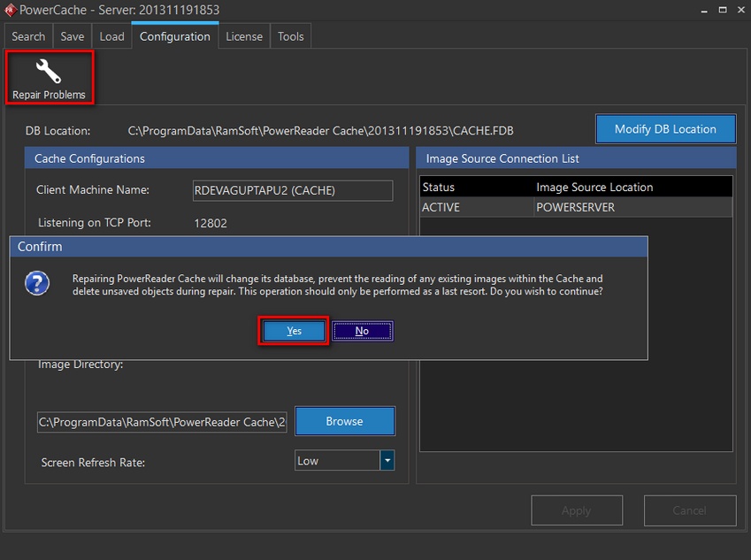Select the License tab
The image size is (751, 560).
click(244, 36)
